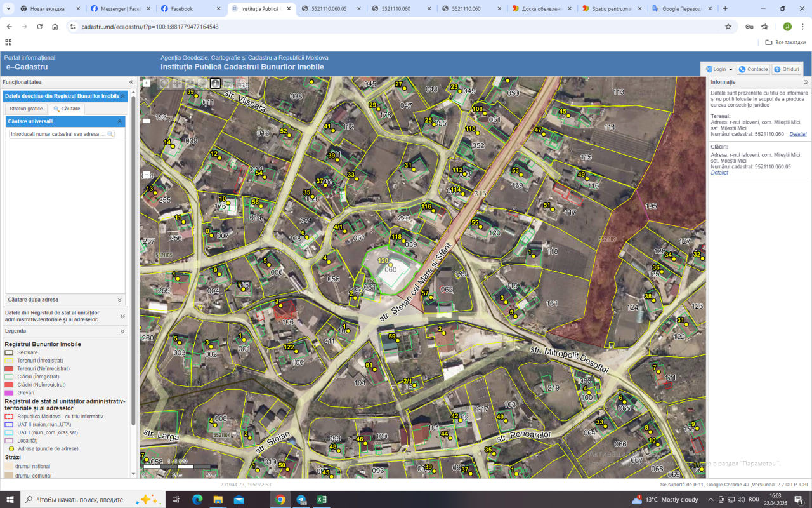
Task: Open the Доска объявлений browser tab
Action: coord(541,9)
